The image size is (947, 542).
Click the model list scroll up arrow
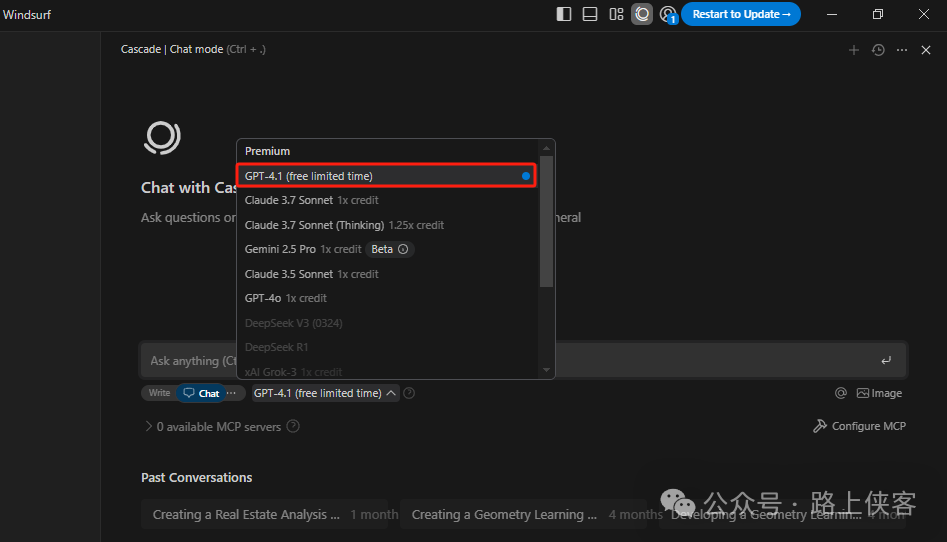tap(547, 148)
